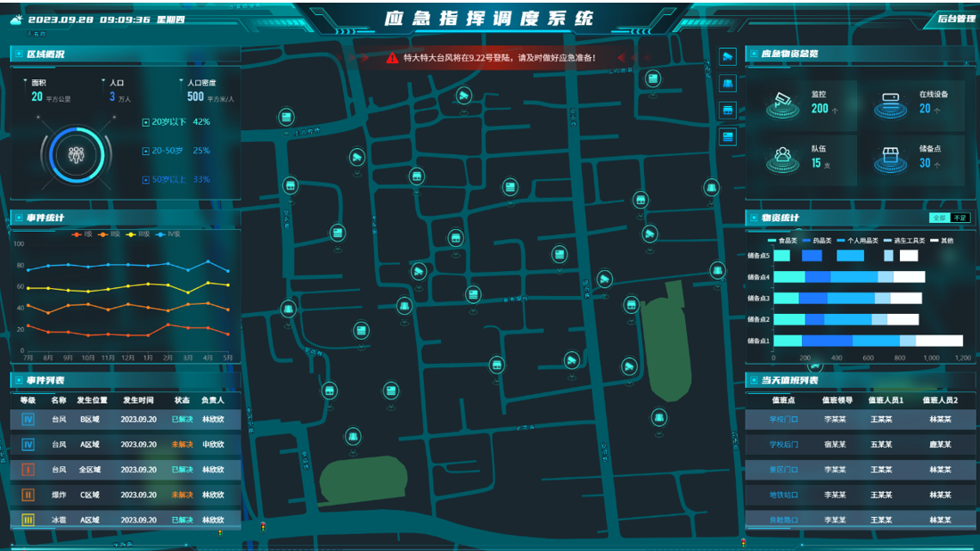Toggle the II级 series in the event chart legend

click(x=109, y=234)
